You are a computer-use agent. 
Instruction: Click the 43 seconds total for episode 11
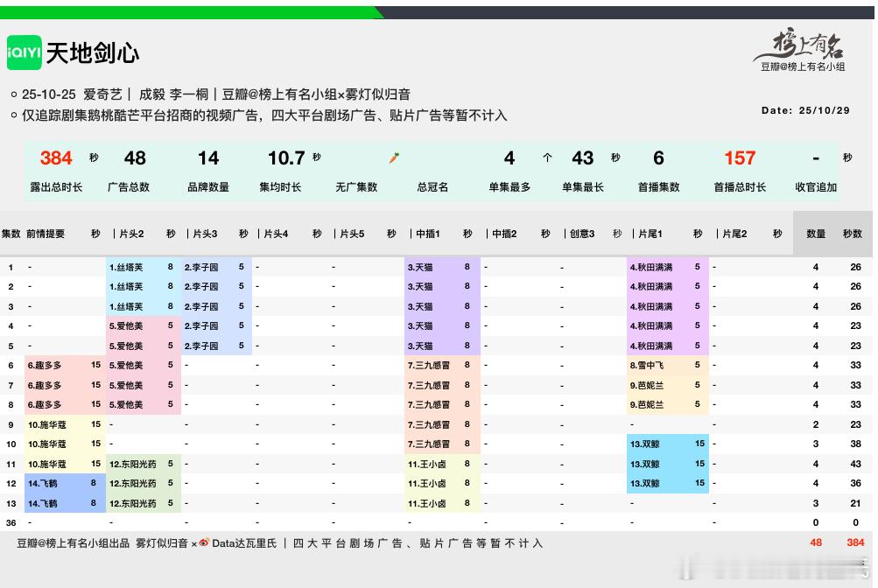pyautogui.click(x=855, y=464)
